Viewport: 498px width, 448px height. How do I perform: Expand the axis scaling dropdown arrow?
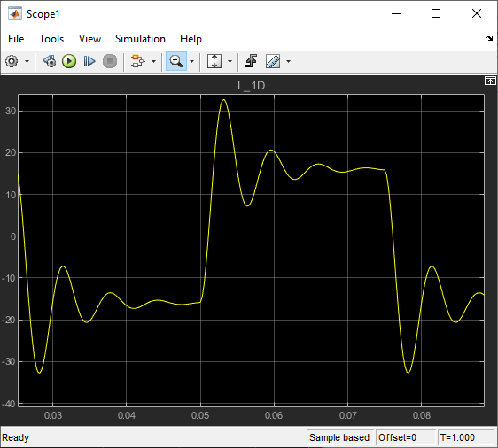point(230,62)
